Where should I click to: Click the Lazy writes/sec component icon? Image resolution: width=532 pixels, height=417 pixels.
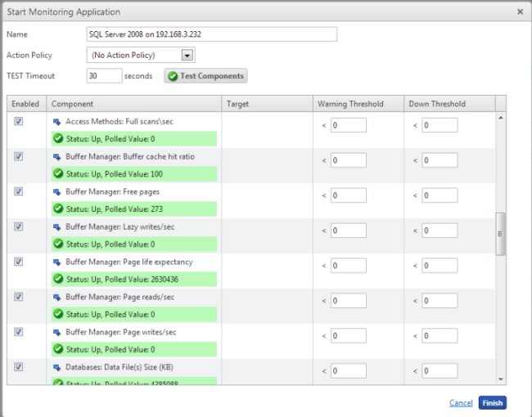[x=56, y=227]
